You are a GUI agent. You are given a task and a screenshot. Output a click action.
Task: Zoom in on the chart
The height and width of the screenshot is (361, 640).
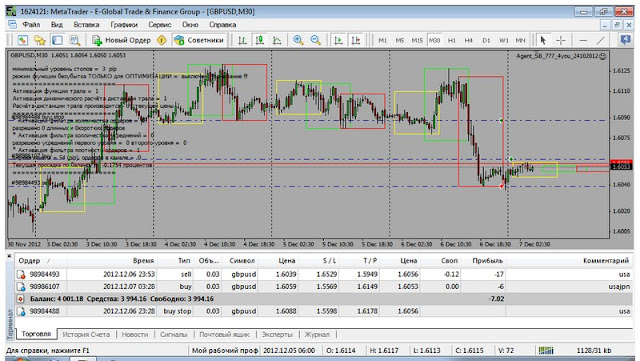[298, 40]
